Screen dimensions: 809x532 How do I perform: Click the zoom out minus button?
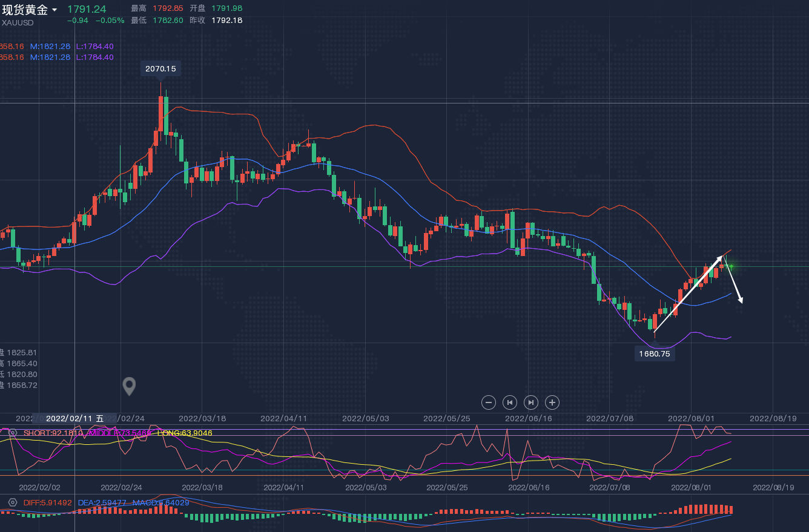(x=489, y=402)
